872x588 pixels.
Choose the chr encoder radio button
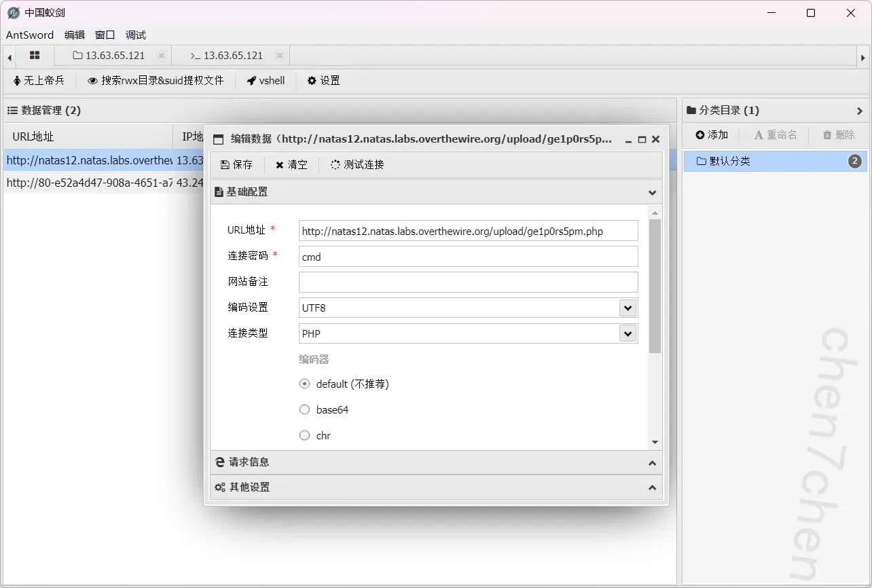click(x=305, y=436)
